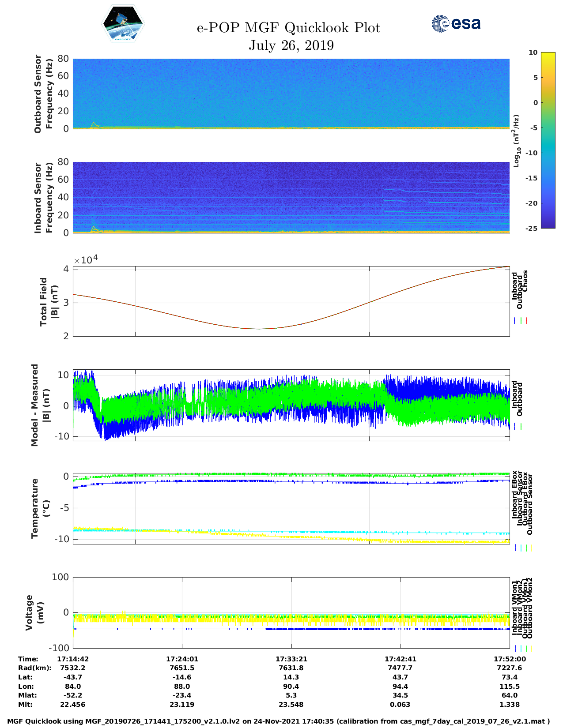
Task: Click the Chaos legend label in Total Field
Action: click(x=525, y=281)
